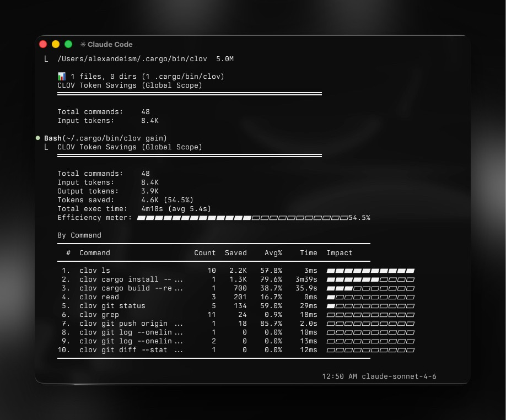Click the 'Claude Code' window title

110,44
